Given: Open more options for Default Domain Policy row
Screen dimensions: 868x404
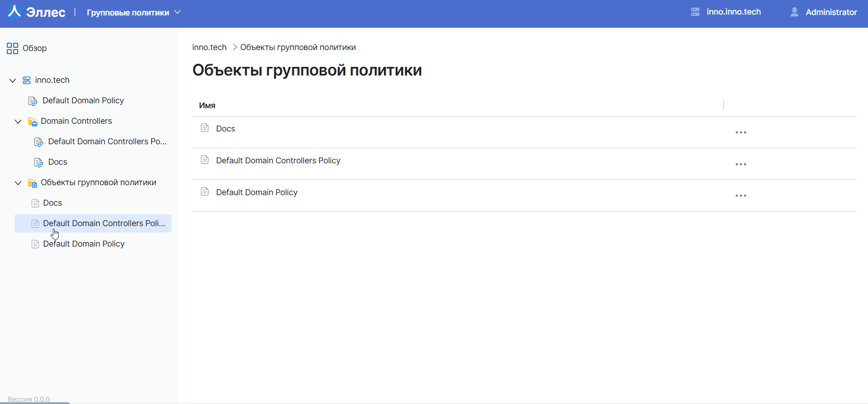Looking at the screenshot, I should [x=740, y=196].
